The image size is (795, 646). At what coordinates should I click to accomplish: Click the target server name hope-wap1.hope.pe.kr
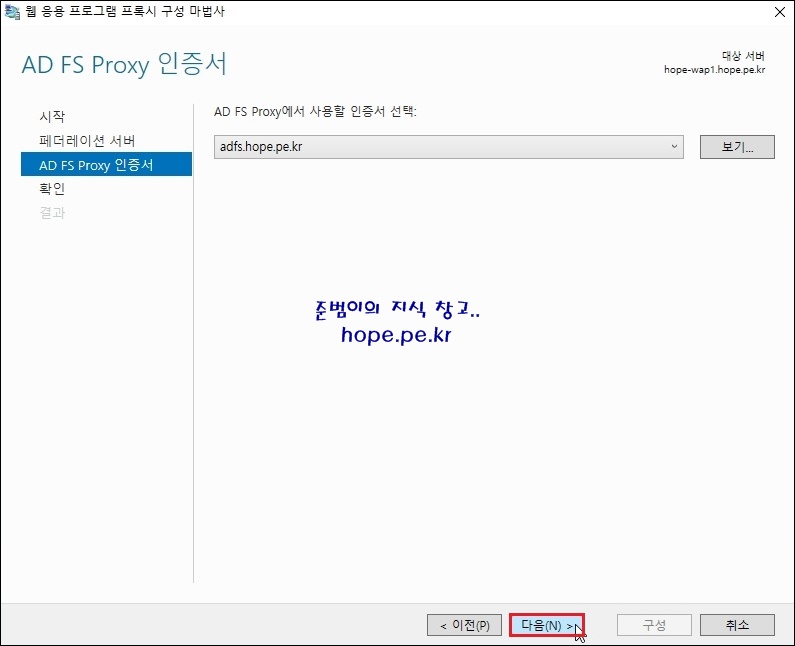714,69
